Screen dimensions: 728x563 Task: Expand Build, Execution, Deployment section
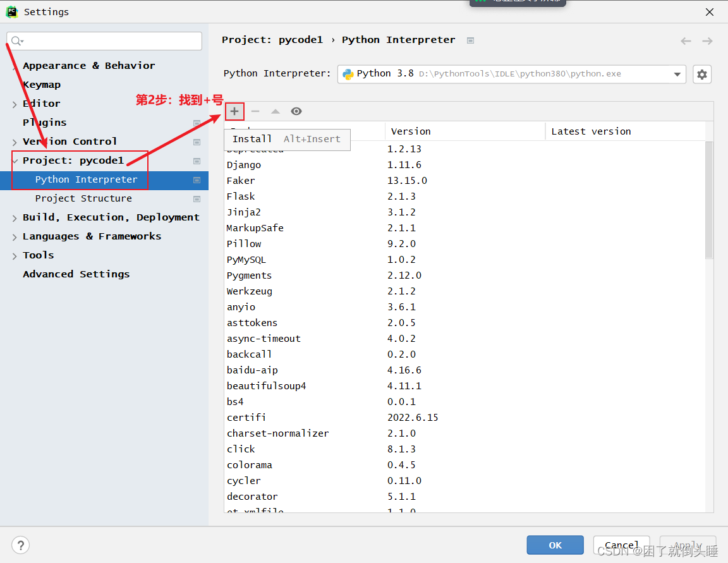click(15, 218)
